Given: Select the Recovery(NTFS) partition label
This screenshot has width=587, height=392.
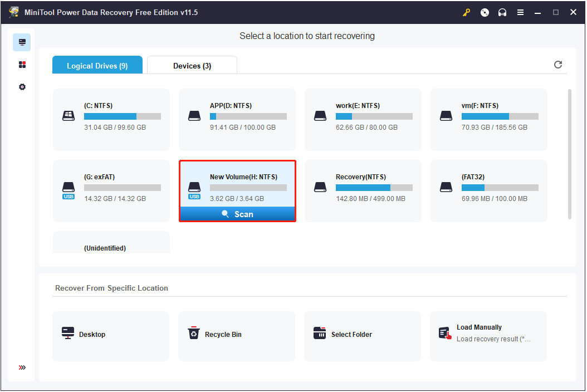Looking at the screenshot, I should (360, 177).
